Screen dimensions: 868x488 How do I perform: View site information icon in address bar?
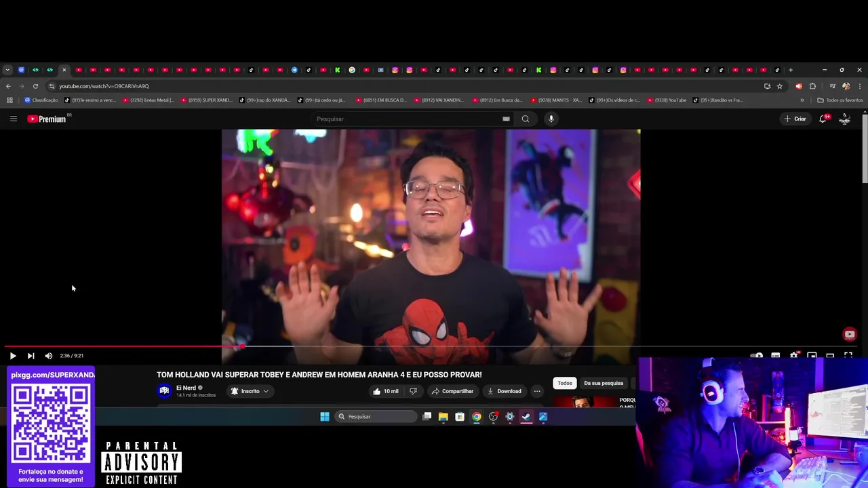tap(52, 86)
